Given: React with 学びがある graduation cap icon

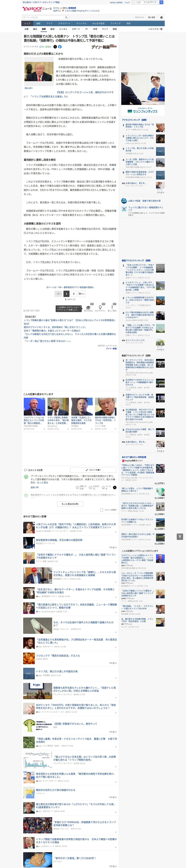Looking at the screenshot, I should coord(89,308).
